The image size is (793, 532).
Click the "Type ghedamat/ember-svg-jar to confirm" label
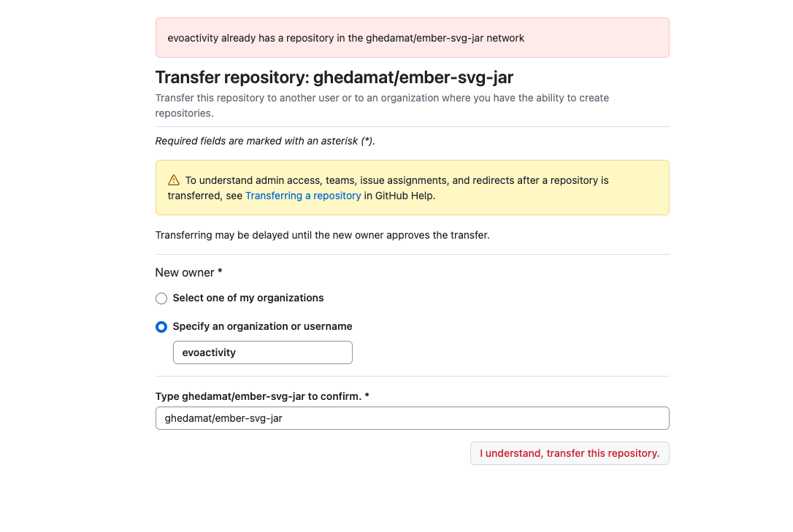[x=261, y=396]
